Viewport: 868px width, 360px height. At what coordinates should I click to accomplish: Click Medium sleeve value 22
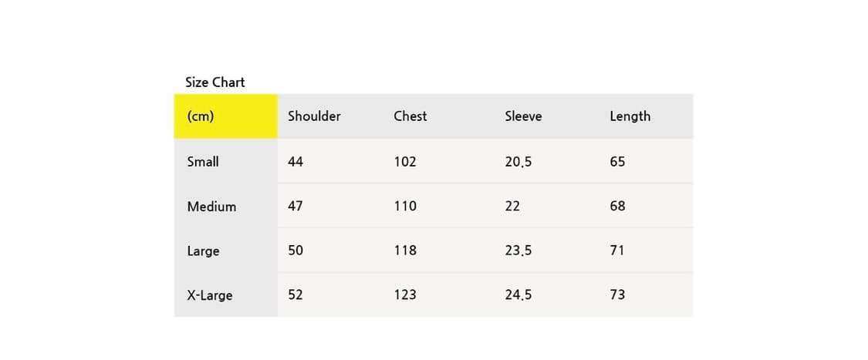click(512, 206)
